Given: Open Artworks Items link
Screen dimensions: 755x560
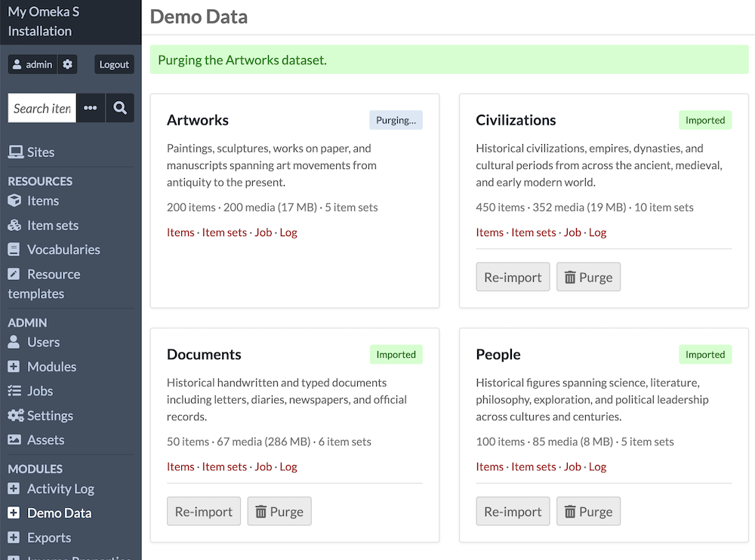Looking at the screenshot, I should [180, 232].
